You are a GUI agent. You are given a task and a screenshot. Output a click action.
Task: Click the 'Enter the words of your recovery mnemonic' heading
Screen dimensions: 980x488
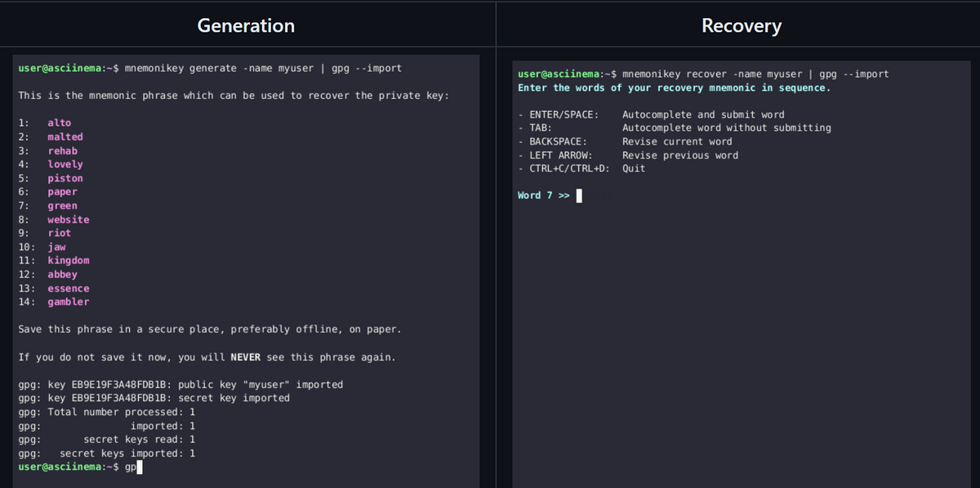pos(674,87)
